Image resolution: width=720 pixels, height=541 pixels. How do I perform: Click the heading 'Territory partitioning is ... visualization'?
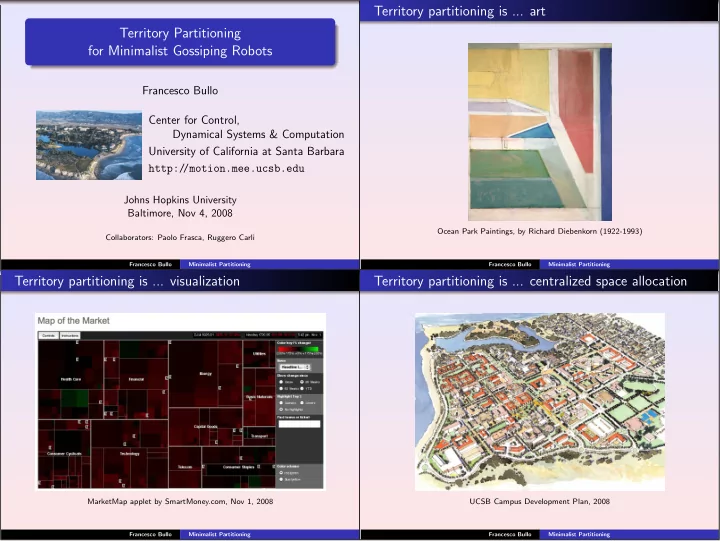pos(127,281)
